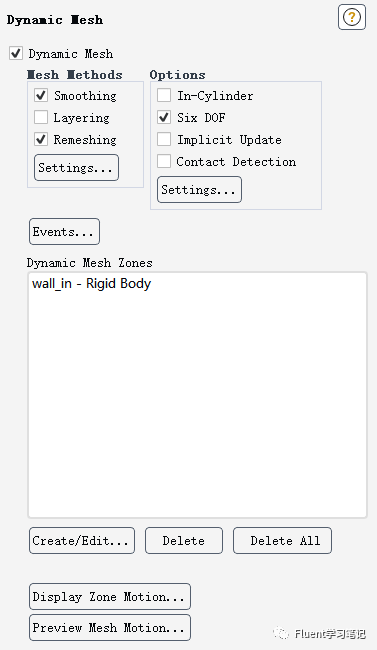Open Display Zone Motion dialog
Screen dimensions: 377x650
coord(110,597)
